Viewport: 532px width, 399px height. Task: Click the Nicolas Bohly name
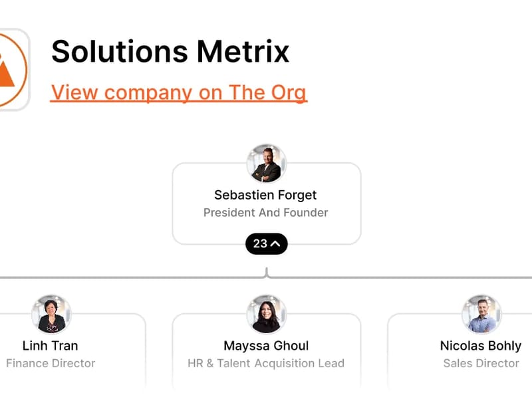click(x=481, y=346)
